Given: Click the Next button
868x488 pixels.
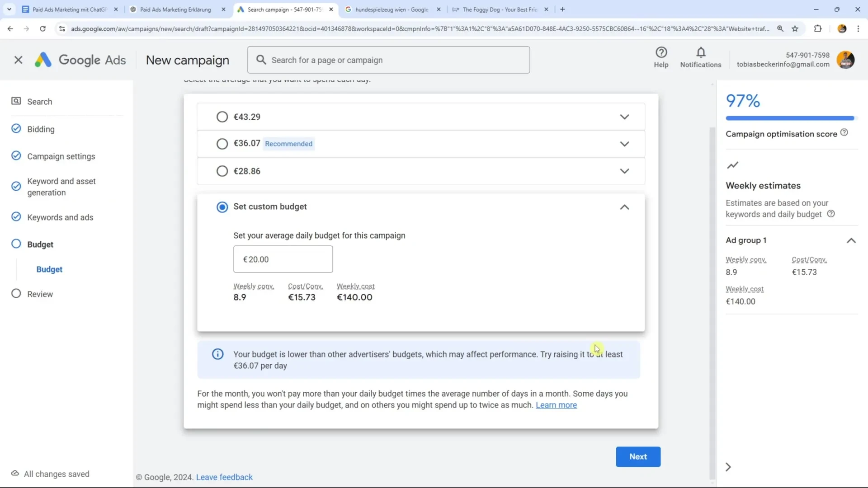Looking at the screenshot, I should [637, 456].
